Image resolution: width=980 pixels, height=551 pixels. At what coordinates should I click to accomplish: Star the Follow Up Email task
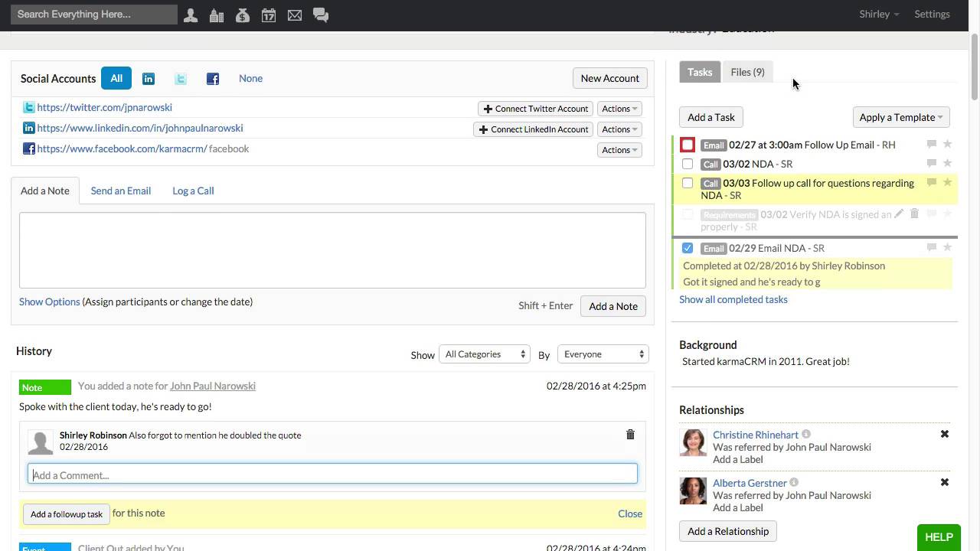click(947, 144)
